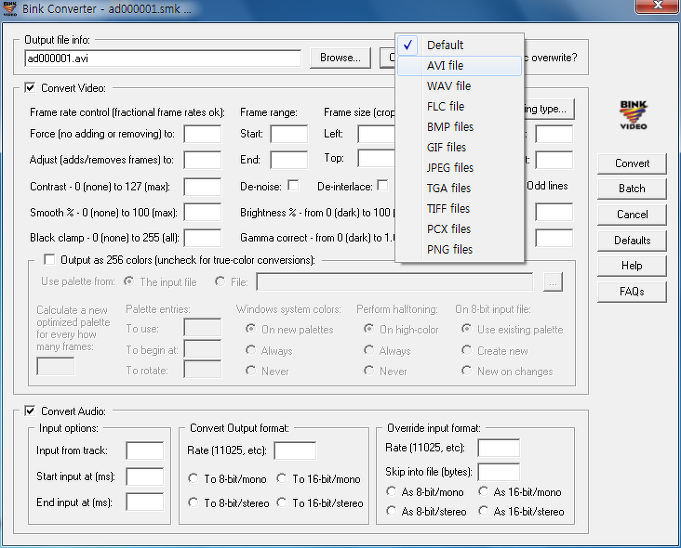Enable the De-noise checkbox

294,185
